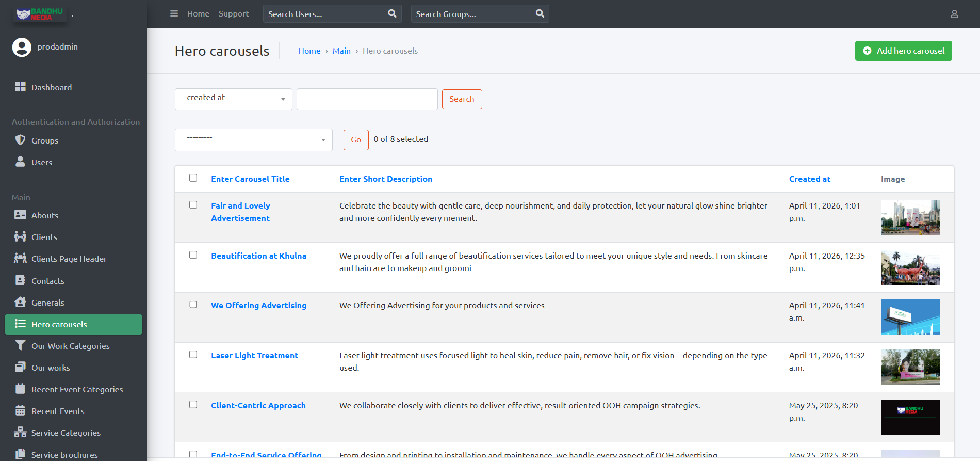This screenshot has width=980, height=461.
Task: Open the user account icon menu
Action: click(954, 14)
